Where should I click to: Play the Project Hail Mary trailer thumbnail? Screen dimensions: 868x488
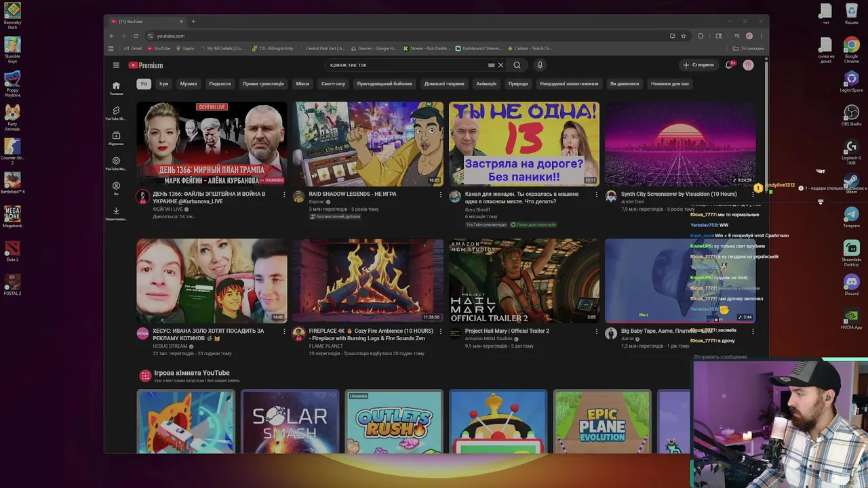[524, 281]
